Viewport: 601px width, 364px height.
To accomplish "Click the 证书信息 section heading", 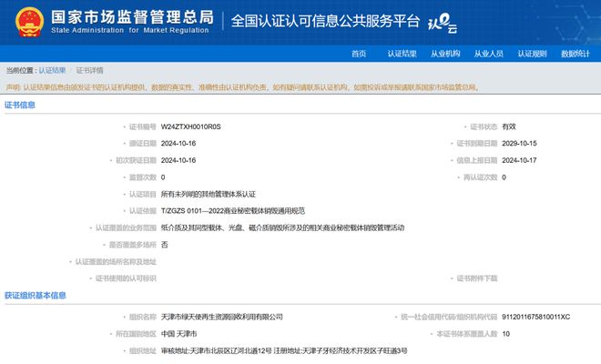I will [x=20, y=105].
